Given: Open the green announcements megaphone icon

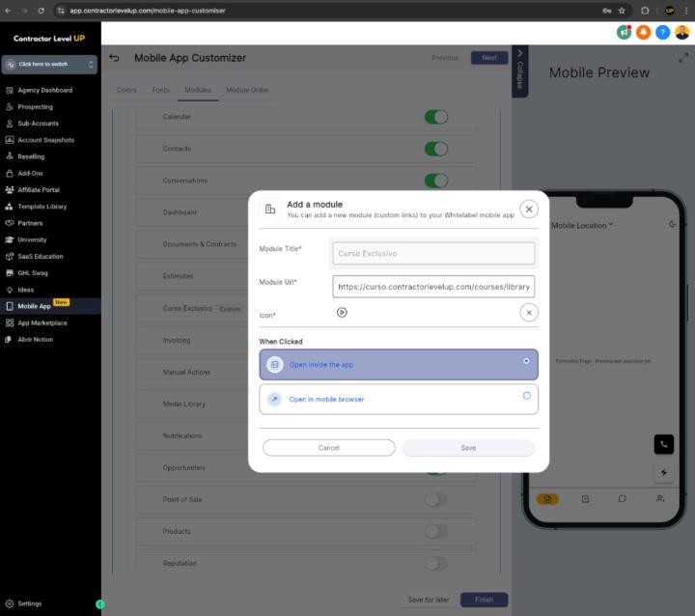Looking at the screenshot, I should point(624,32).
